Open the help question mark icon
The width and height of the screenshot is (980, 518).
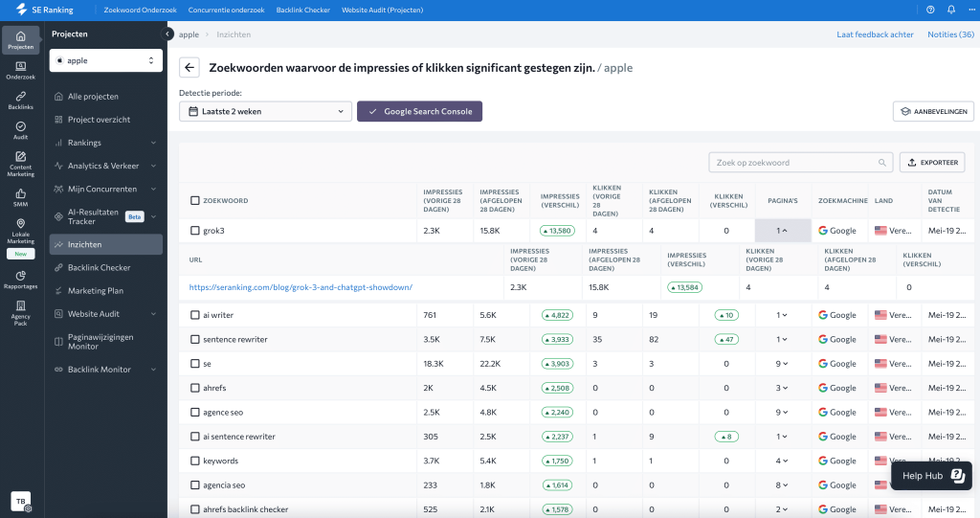(930, 10)
